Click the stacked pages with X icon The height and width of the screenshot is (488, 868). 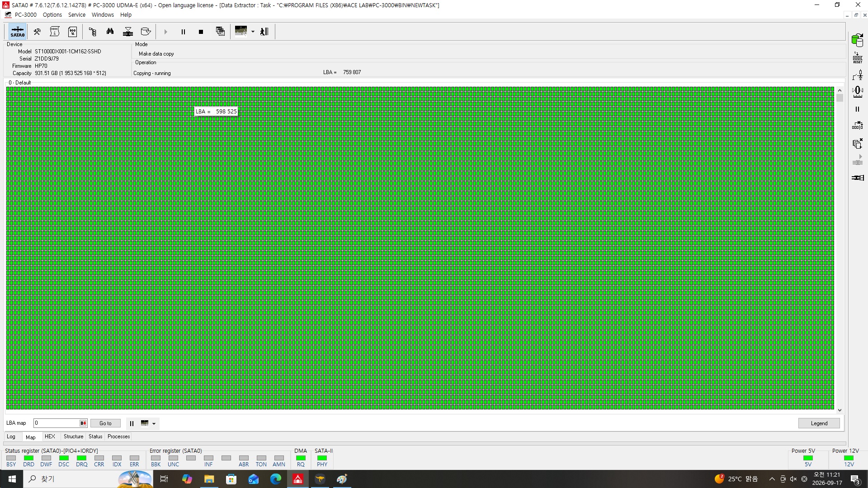point(857,144)
